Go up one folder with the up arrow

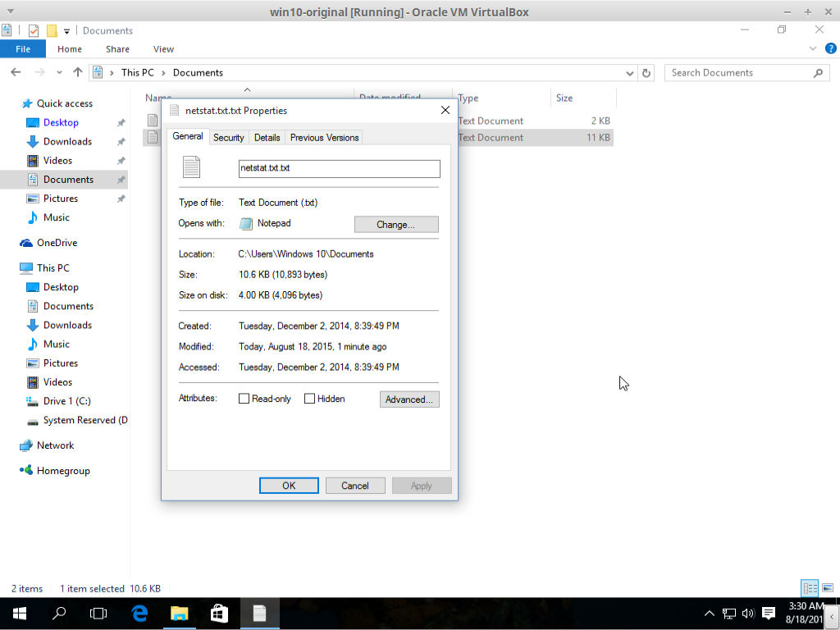[78, 72]
